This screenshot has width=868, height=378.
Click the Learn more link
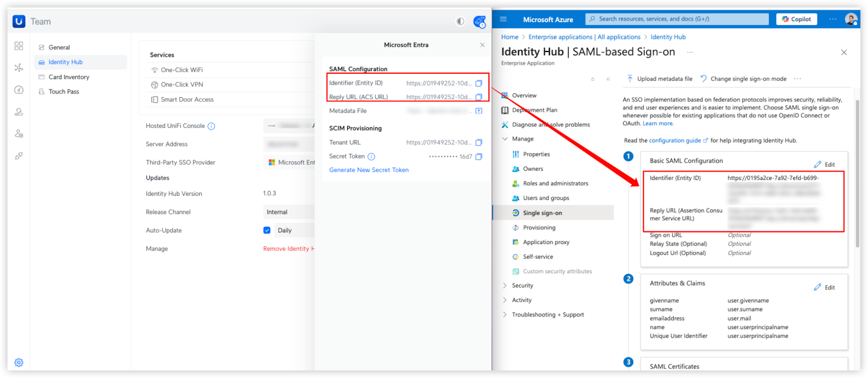tap(658, 124)
